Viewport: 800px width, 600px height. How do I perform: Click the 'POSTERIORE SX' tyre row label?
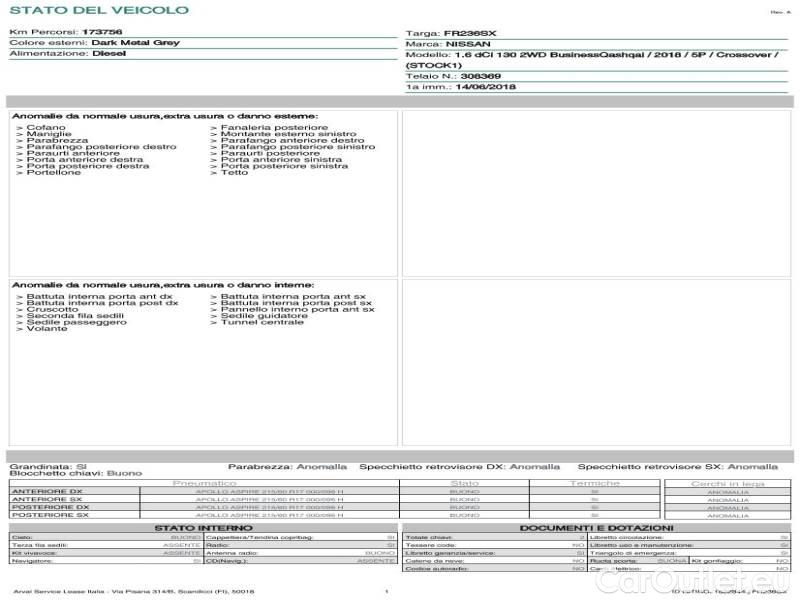pyautogui.click(x=51, y=515)
